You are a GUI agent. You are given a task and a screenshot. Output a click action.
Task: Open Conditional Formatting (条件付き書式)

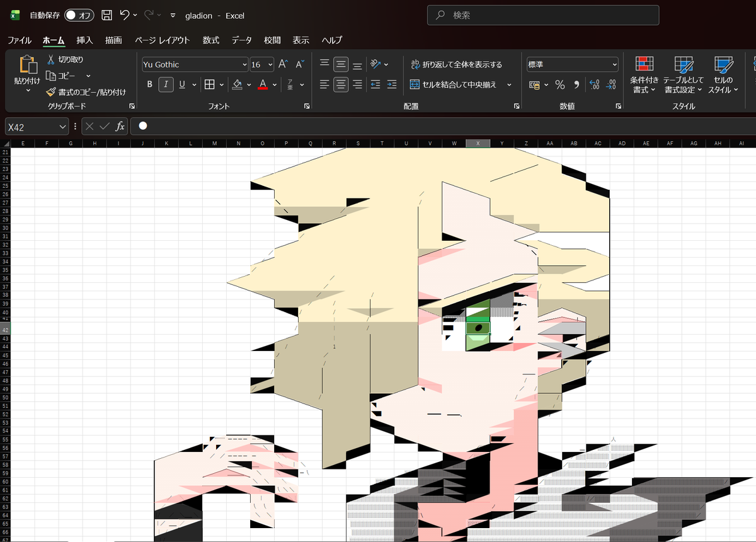click(644, 75)
